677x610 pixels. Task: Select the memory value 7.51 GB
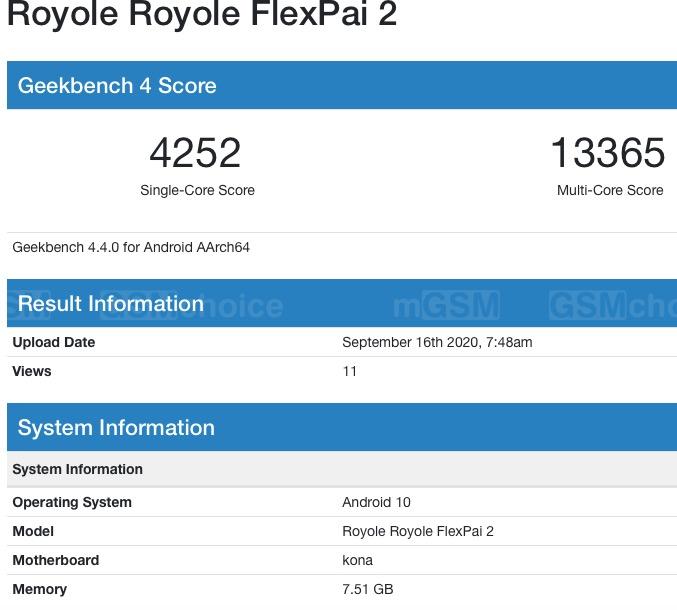pos(368,589)
